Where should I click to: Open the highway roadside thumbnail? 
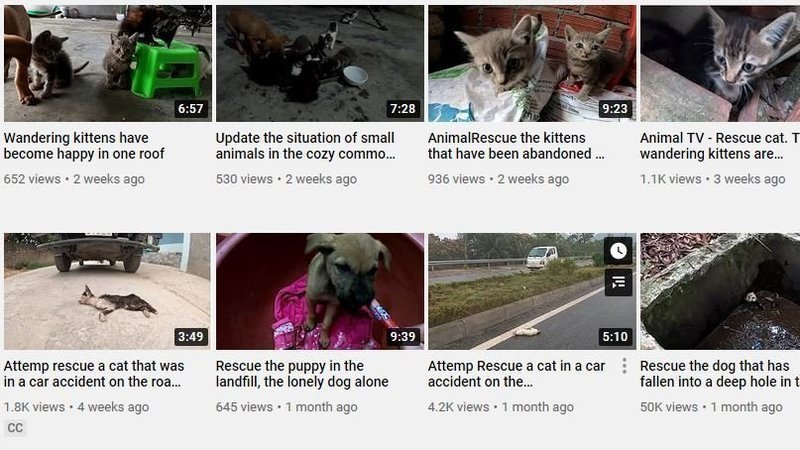coord(532,291)
